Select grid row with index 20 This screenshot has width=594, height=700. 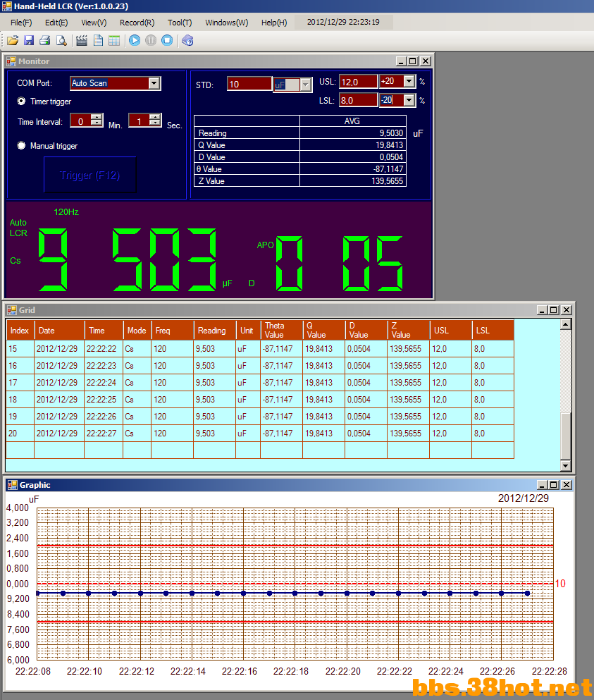pos(260,434)
